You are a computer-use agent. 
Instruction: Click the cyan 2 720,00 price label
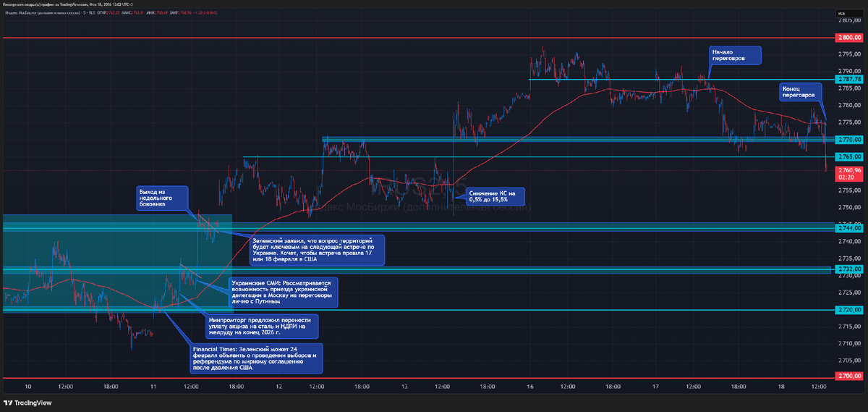point(850,310)
